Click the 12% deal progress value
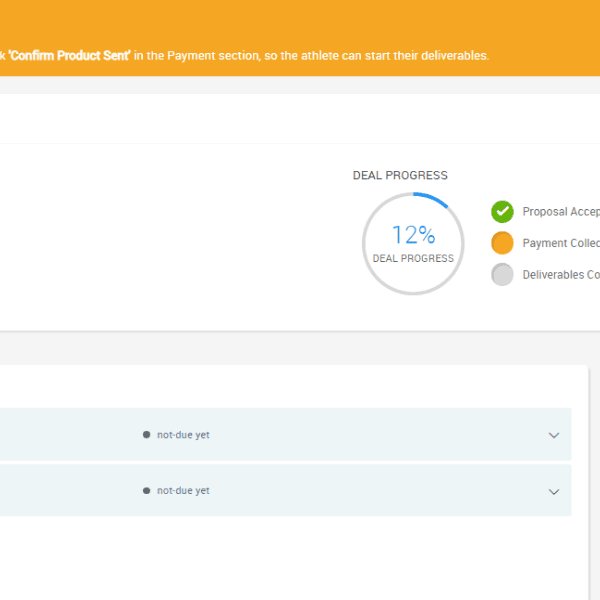 413,236
